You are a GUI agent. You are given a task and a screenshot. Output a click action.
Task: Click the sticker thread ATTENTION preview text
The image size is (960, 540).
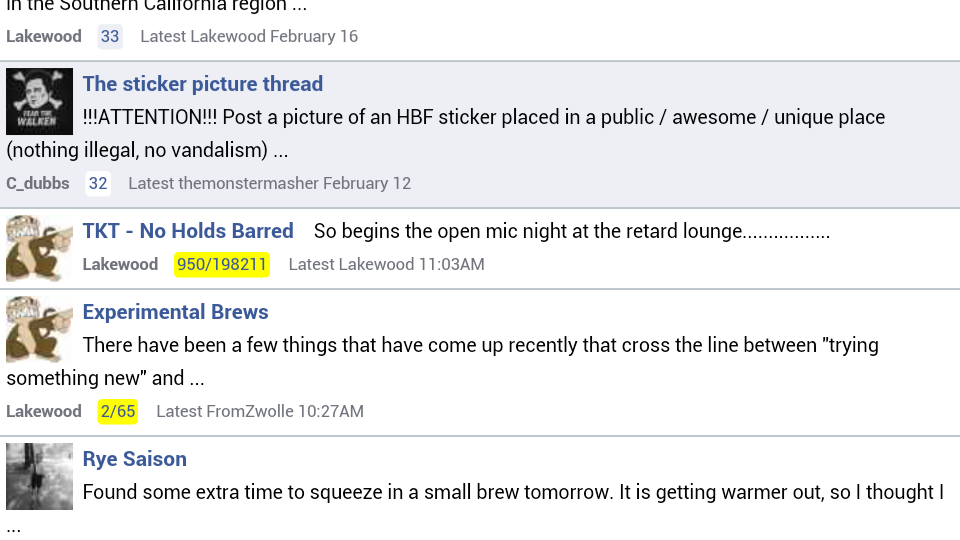(x=446, y=133)
